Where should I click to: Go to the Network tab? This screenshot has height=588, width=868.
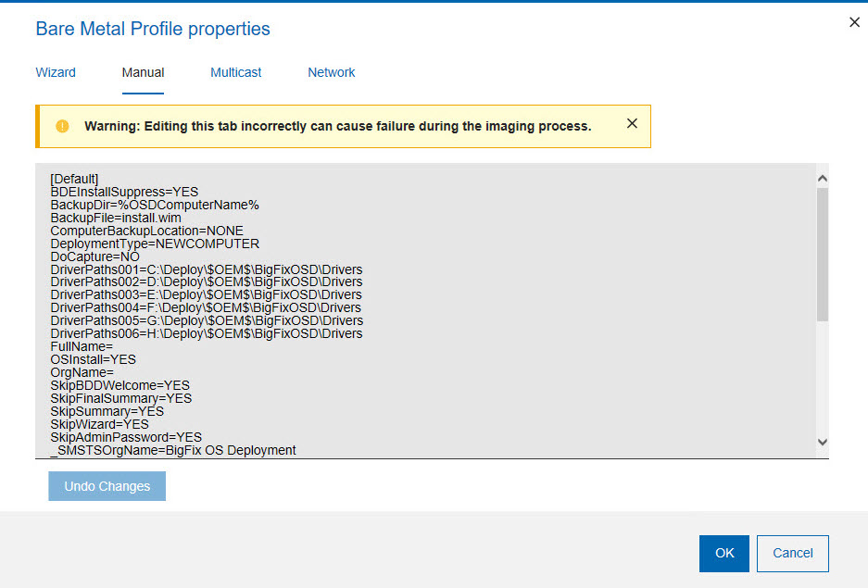332,72
